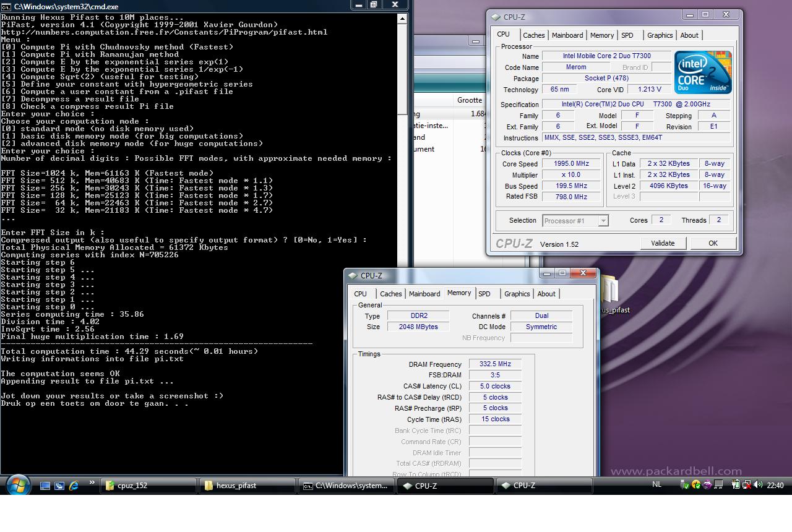Switch to Mainboard tab in lower CPU-Z window
This screenshot has height=532, width=792.
(424, 294)
